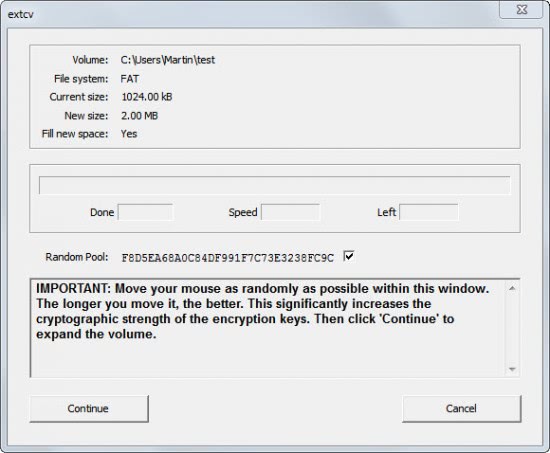
Task: Click the new size 2.00 MB
Action: (140, 115)
